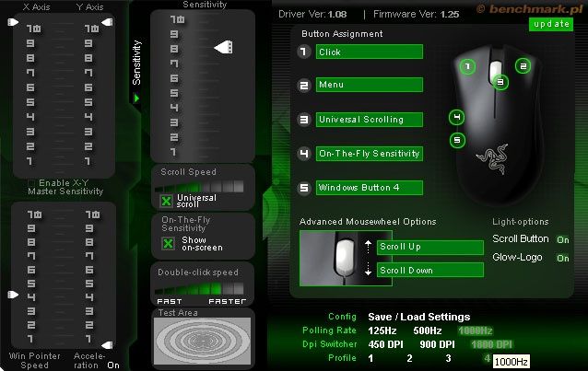Click the Firmware Ver: 1.25 text
Image resolution: width=588 pixels, height=371 pixels.
(417, 15)
